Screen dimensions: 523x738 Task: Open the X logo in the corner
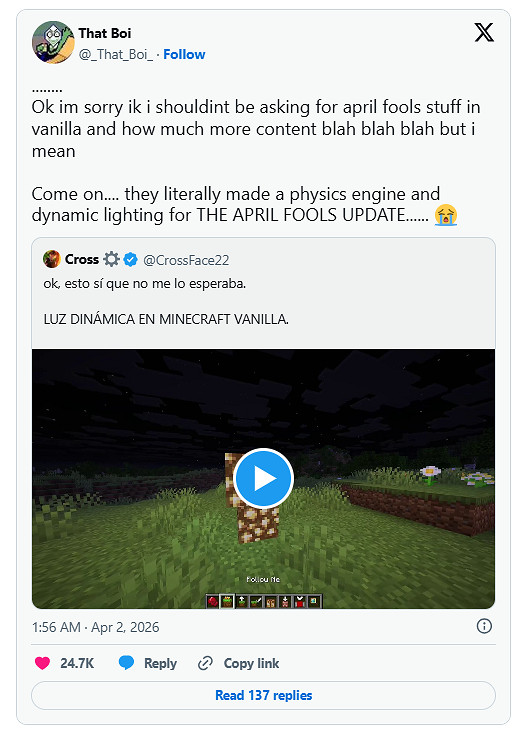pyautogui.click(x=484, y=32)
